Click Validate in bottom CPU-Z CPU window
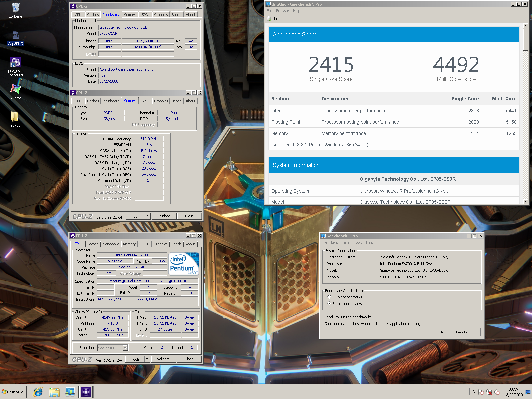The height and width of the screenshot is (399, 532). 163,359
